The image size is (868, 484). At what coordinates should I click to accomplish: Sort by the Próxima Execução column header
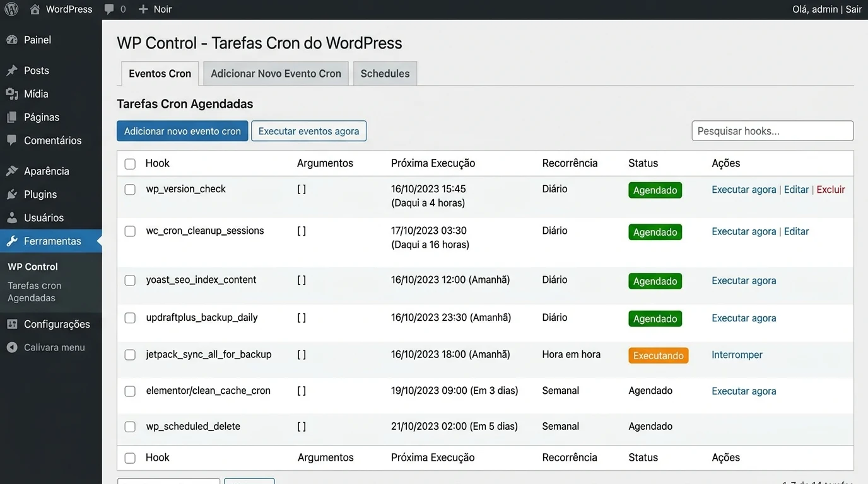pyautogui.click(x=433, y=163)
